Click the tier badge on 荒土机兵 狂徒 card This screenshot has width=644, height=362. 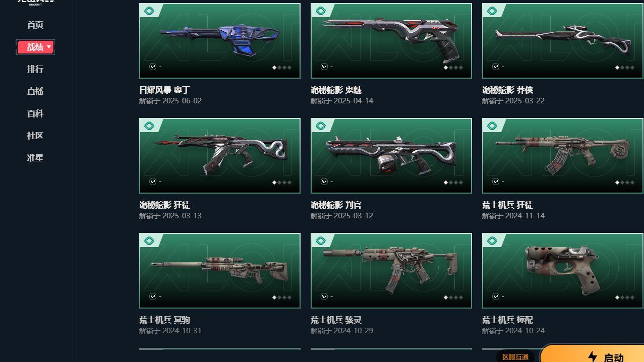click(x=492, y=126)
